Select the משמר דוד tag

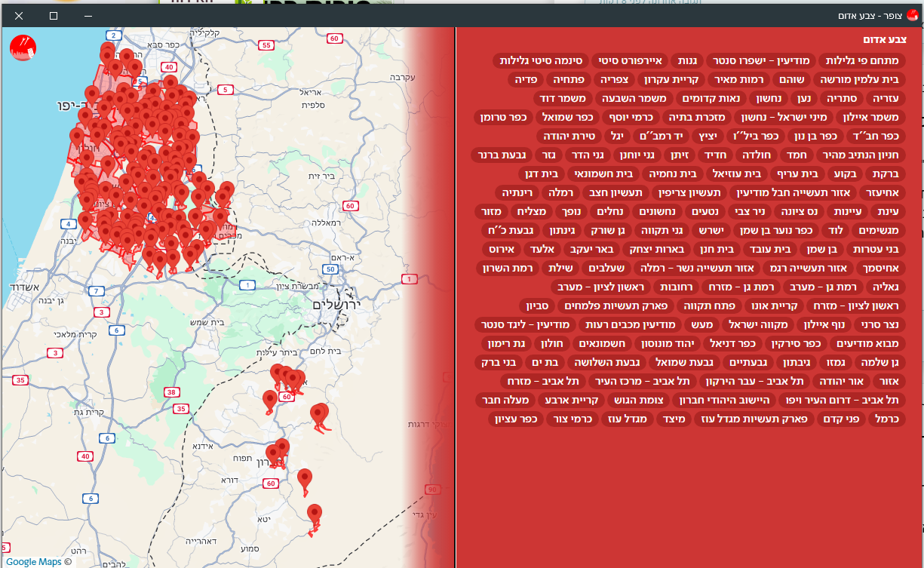pos(561,98)
